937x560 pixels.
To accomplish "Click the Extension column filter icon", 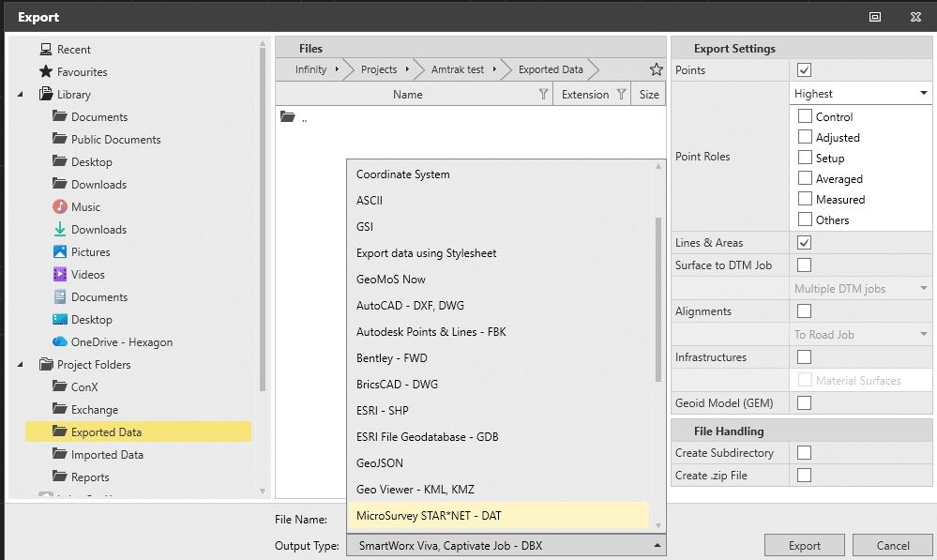I will pyautogui.click(x=621, y=94).
